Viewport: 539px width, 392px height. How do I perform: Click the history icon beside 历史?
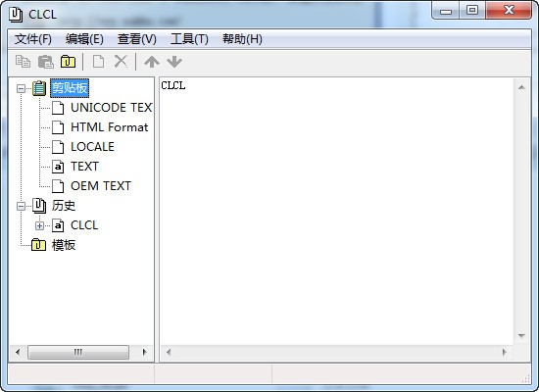click(x=39, y=206)
